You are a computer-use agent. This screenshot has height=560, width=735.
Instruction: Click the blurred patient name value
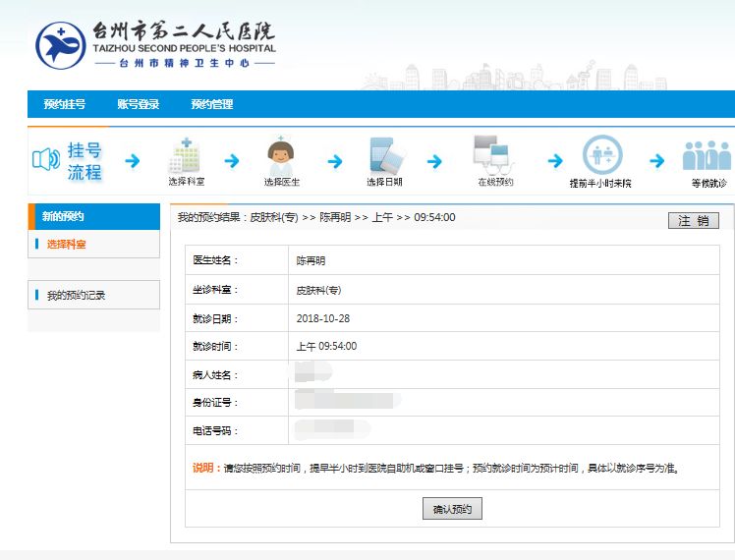pyautogui.click(x=313, y=372)
